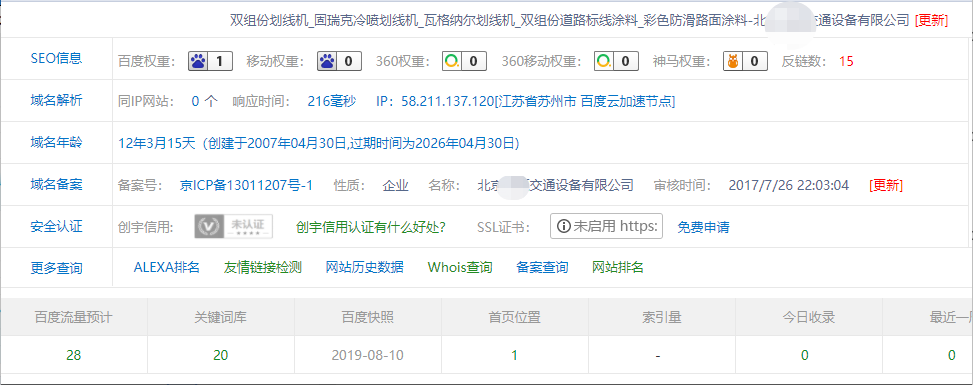973x385 pixels.
Task: Click the info icon in SSL status
Action: (x=563, y=227)
